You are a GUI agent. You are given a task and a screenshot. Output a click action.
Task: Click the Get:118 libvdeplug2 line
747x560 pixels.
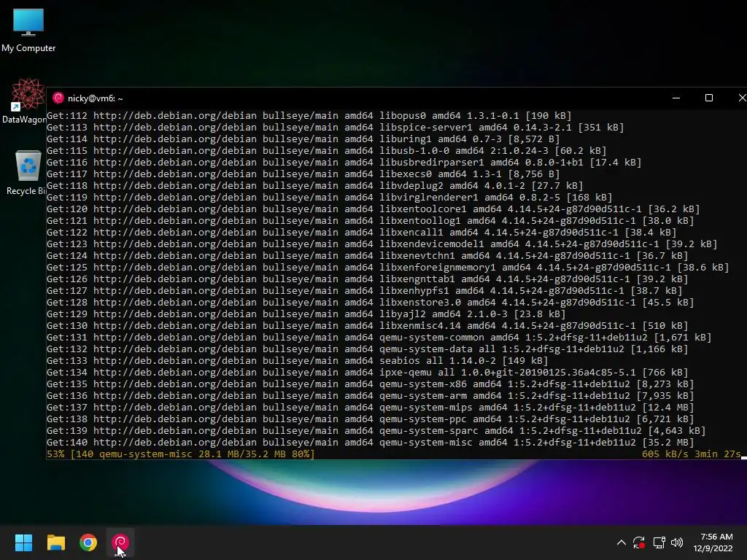coord(314,186)
